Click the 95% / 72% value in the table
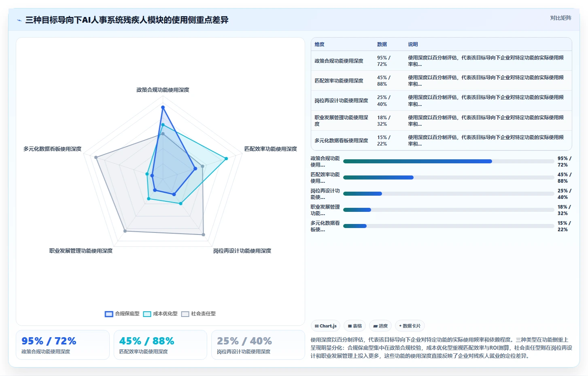 (x=384, y=61)
